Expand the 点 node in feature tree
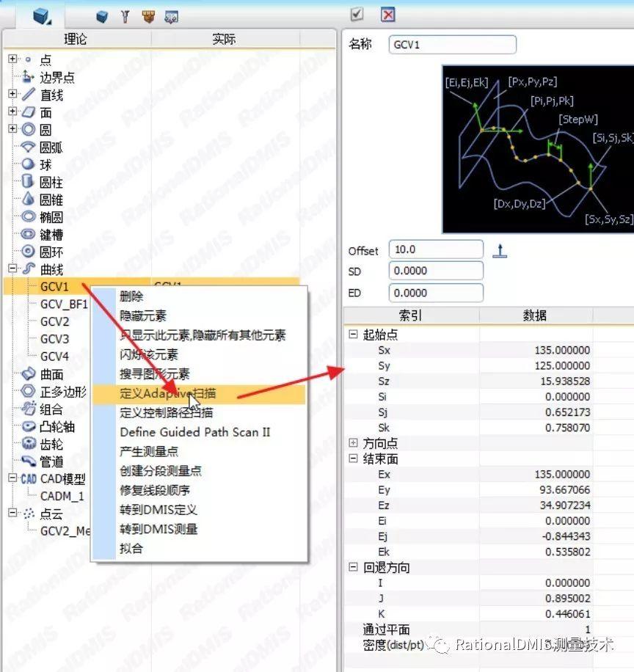Image resolution: width=634 pixels, height=672 pixels. pyautogui.click(x=12, y=59)
